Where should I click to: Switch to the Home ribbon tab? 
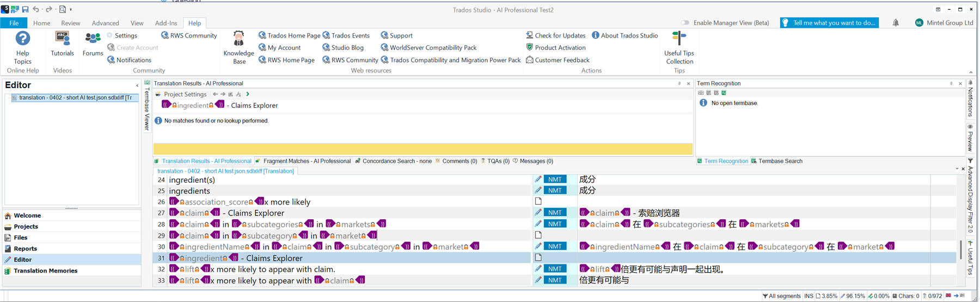(x=41, y=23)
